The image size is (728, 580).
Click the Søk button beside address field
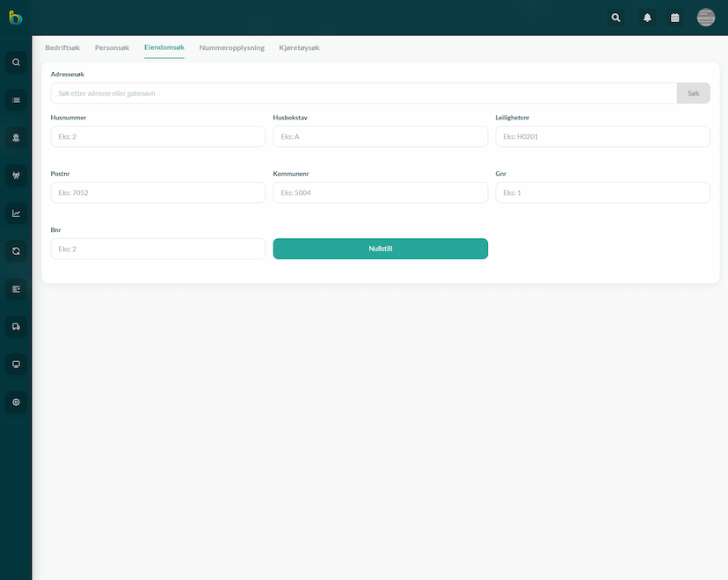693,93
